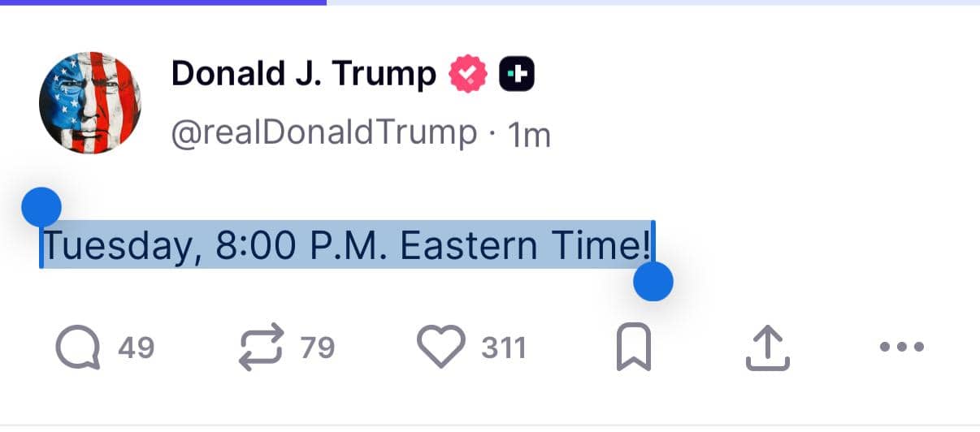Click the reply speech bubble icon
This screenshot has width=980, height=432.
(78, 348)
